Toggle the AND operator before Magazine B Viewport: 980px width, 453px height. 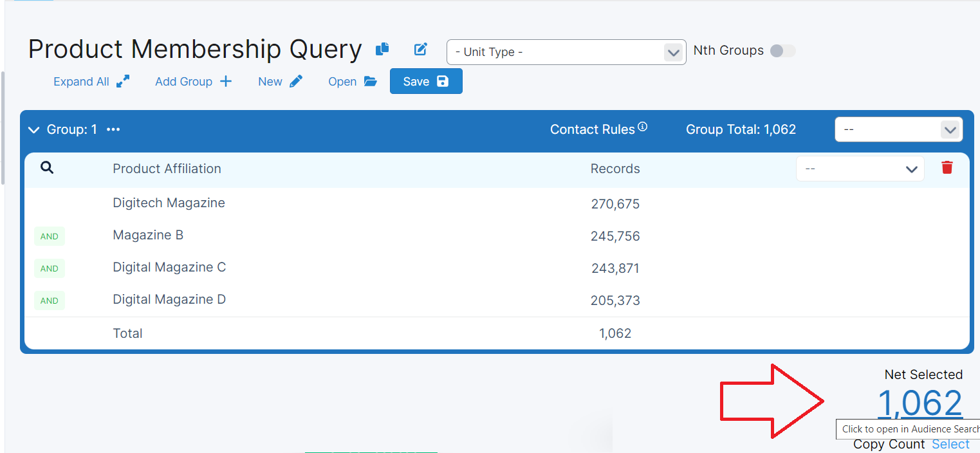(50, 236)
